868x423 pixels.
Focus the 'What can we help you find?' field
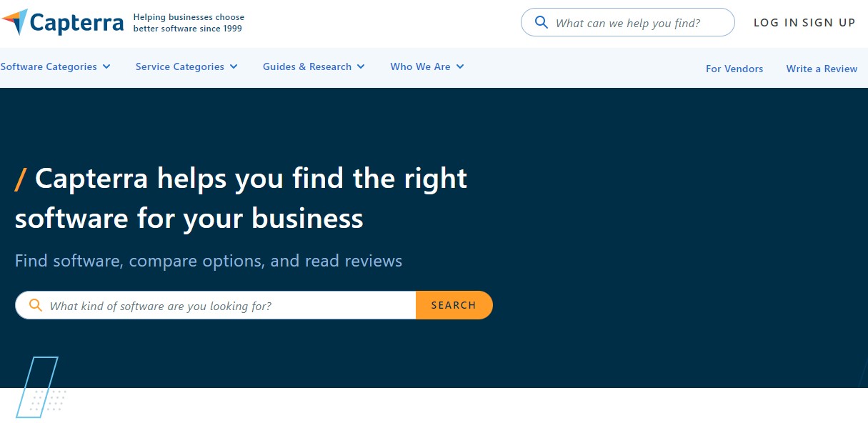(x=628, y=23)
